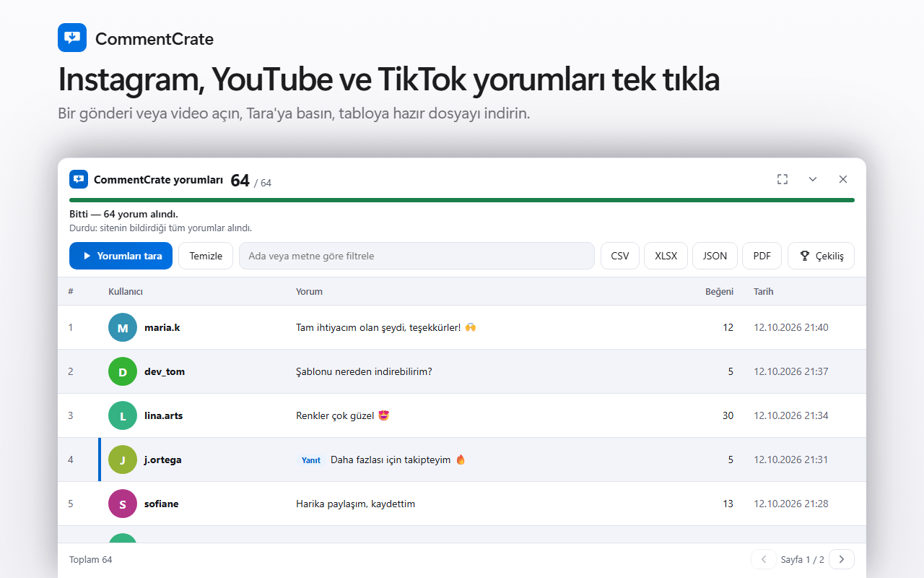Click the sofiane avatar

click(123, 504)
